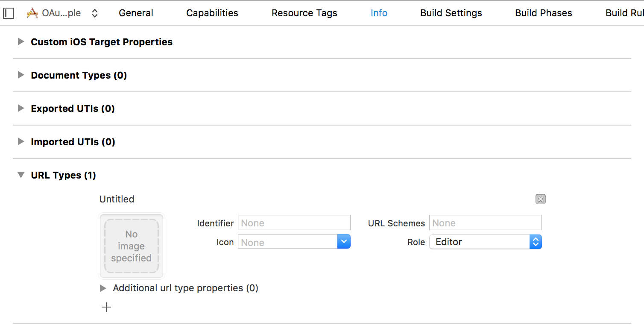Viewport: 644px width, 328px height.
Task: Expand the Imported UTIs (0) section
Action: pos(20,142)
